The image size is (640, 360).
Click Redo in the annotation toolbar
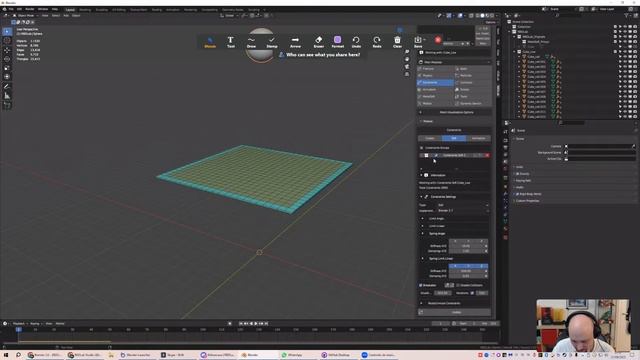(x=377, y=42)
